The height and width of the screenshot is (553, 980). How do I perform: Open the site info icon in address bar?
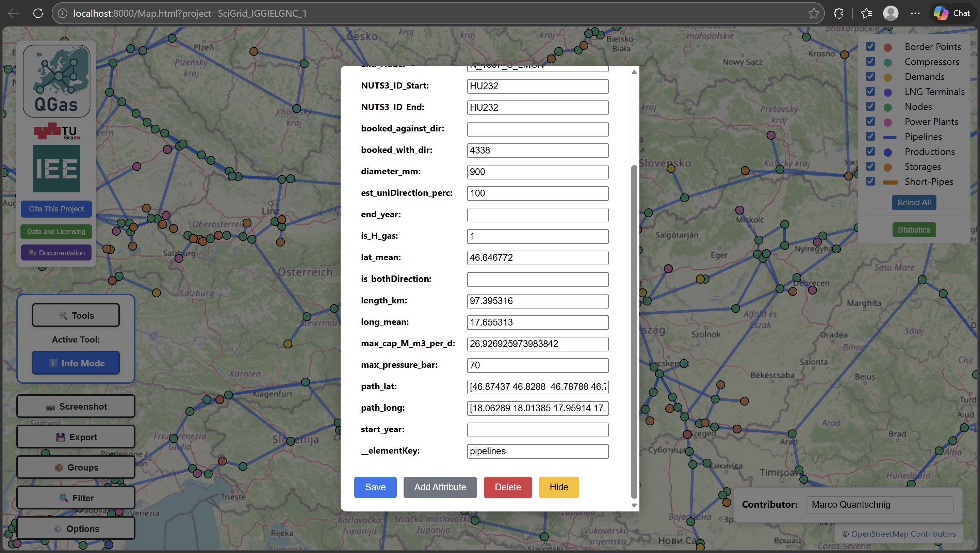[x=62, y=13]
